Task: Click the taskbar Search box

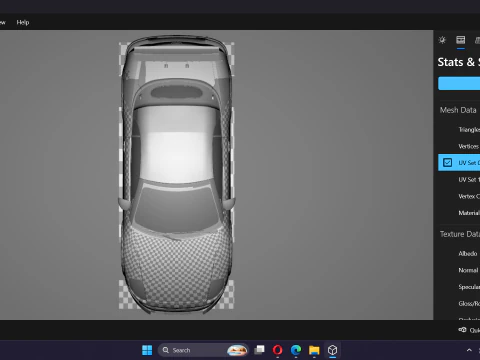Action: point(203,350)
